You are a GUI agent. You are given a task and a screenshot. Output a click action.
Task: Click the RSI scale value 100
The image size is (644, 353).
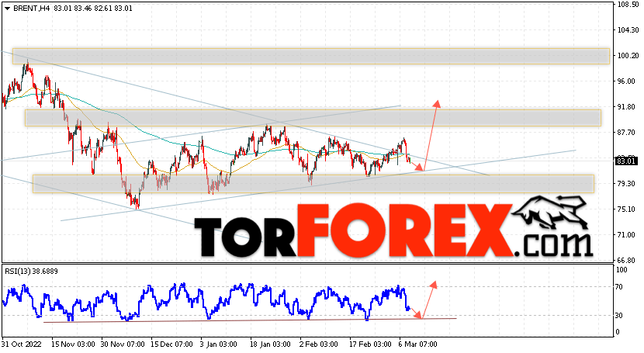click(622, 270)
